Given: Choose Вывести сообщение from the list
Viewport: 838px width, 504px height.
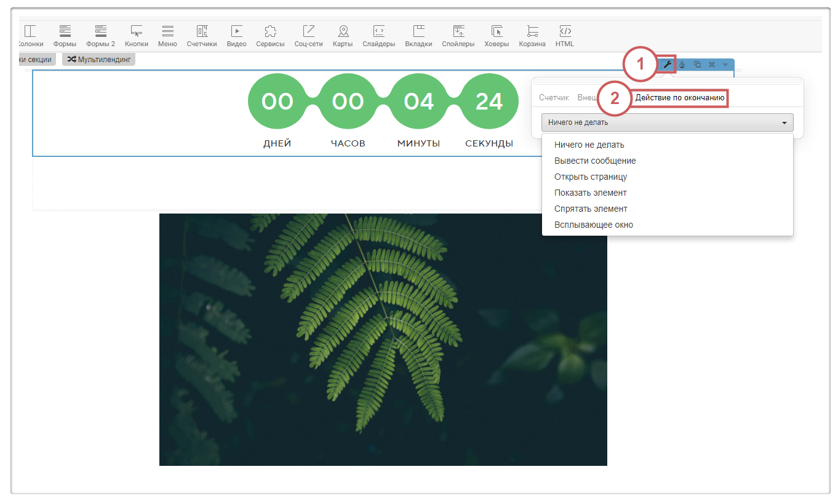Looking at the screenshot, I should (595, 161).
